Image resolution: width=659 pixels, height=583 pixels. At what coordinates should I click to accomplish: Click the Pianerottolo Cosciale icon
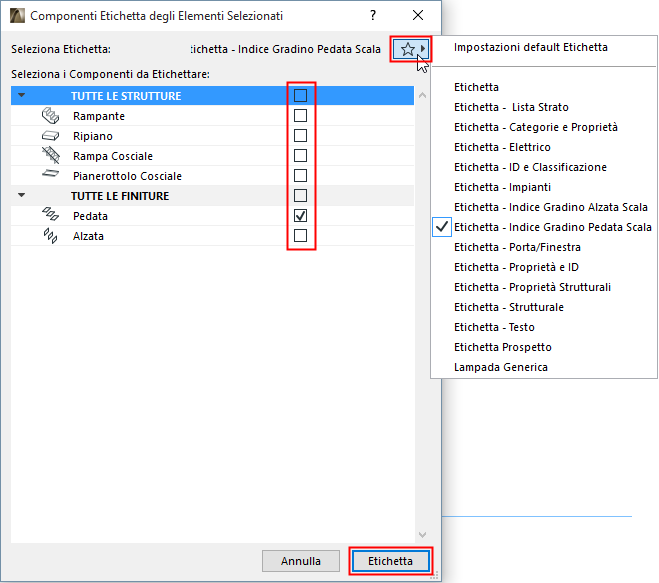pos(50,173)
